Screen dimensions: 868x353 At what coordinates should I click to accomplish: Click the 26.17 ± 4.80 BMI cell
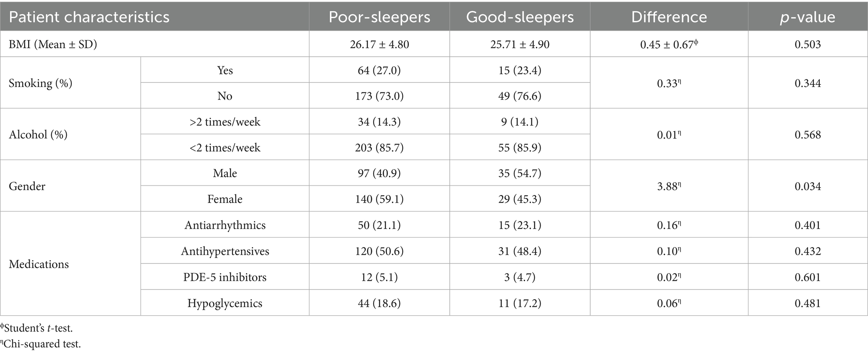click(x=379, y=44)
